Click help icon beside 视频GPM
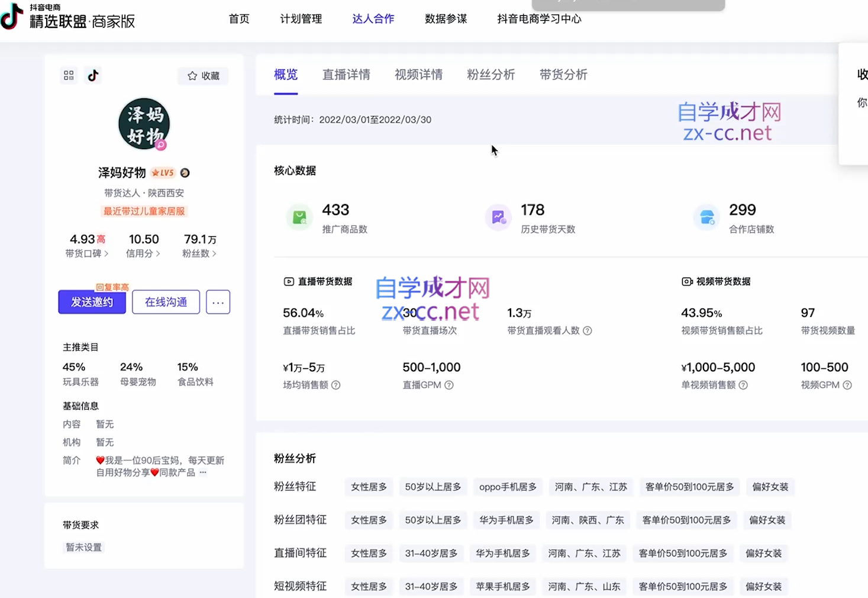This screenshot has width=868, height=598. click(x=847, y=385)
